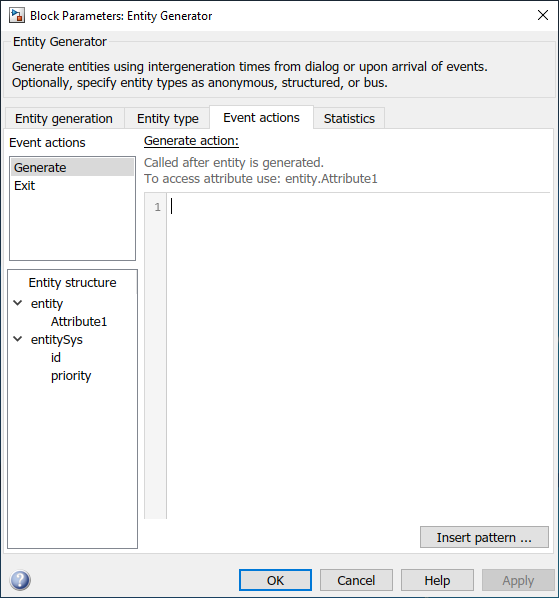Viewport: 559px width, 598px height.
Task: Open the Entity type tab
Action: tap(168, 119)
